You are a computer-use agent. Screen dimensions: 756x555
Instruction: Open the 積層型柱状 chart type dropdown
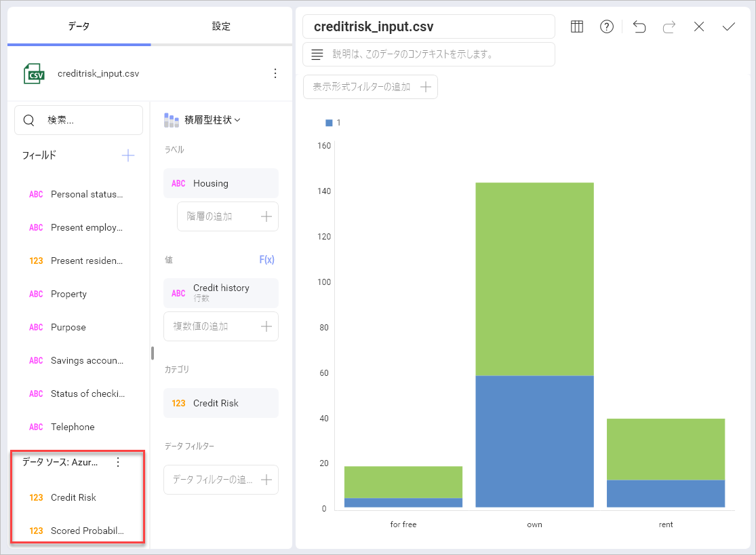click(x=211, y=119)
